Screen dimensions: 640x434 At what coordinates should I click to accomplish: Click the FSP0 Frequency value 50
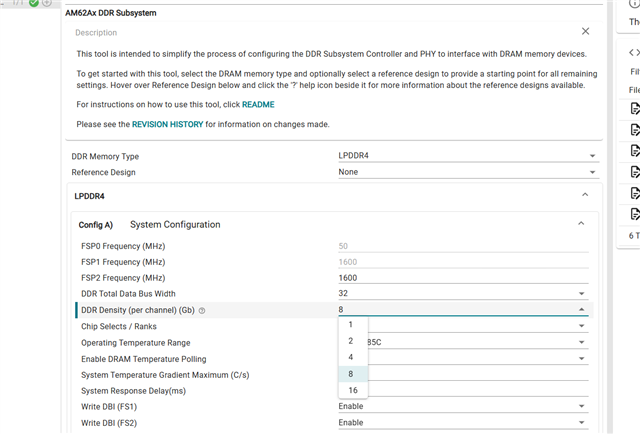pos(343,246)
